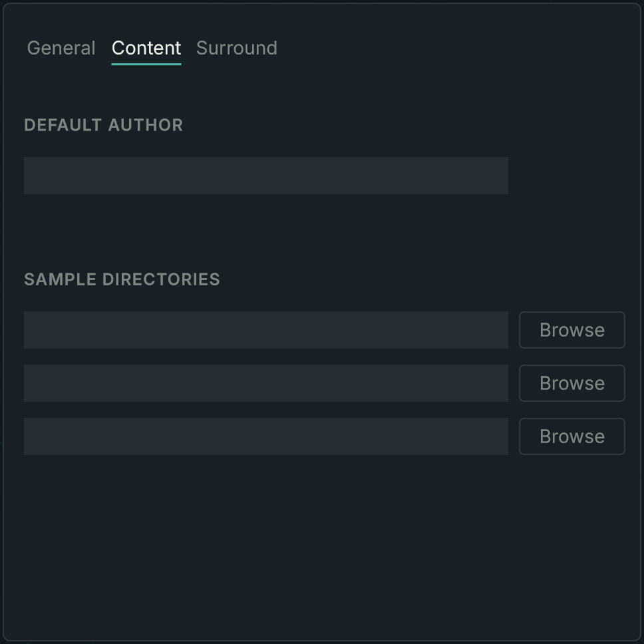Open folder picker for top directory row
Screen dimensions: 644x644
tap(572, 330)
